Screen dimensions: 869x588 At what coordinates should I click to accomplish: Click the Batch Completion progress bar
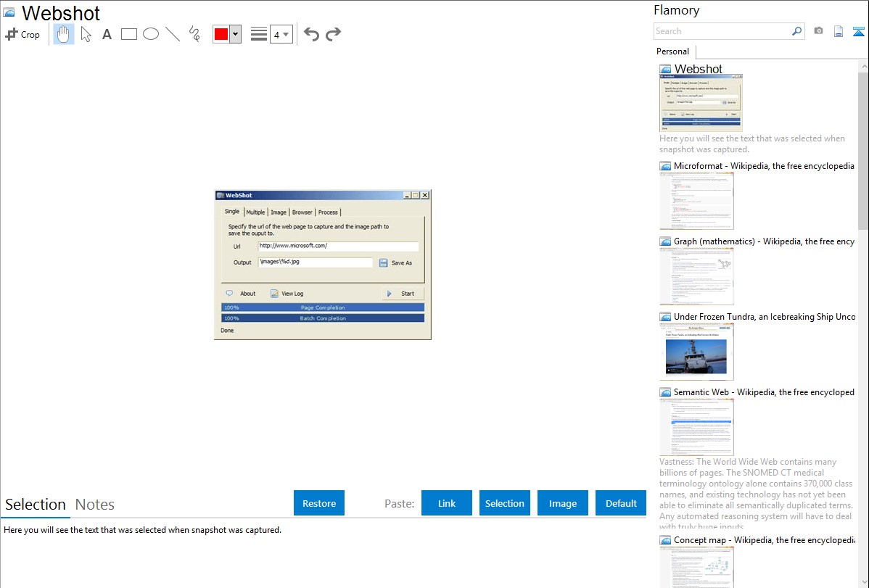[x=323, y=318]
